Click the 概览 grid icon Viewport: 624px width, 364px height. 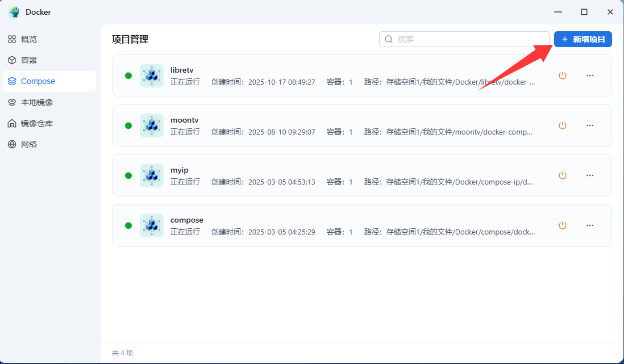(12, 39)
